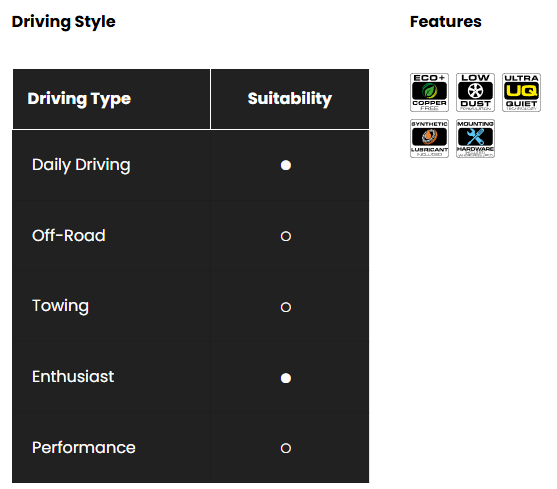Click the Suitability column header
Viewport: 557px width, 489px height.
[x=290, y=99]
